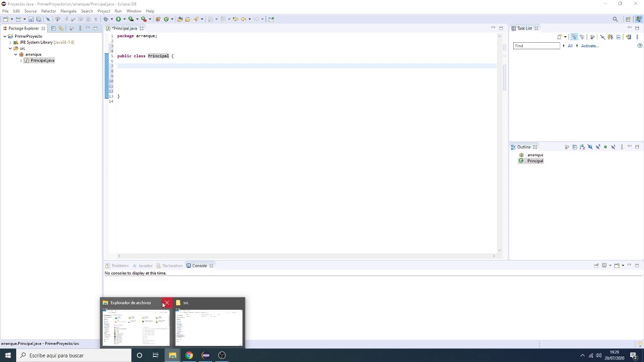The image size is (644, 362).
Task: Expand Principal.java tree node
Action: click(x=21, y=60)
